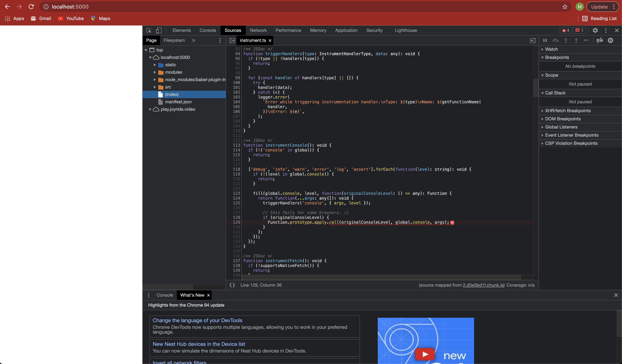Toggle deactivate breakpoints icon

tap(600, 40)
